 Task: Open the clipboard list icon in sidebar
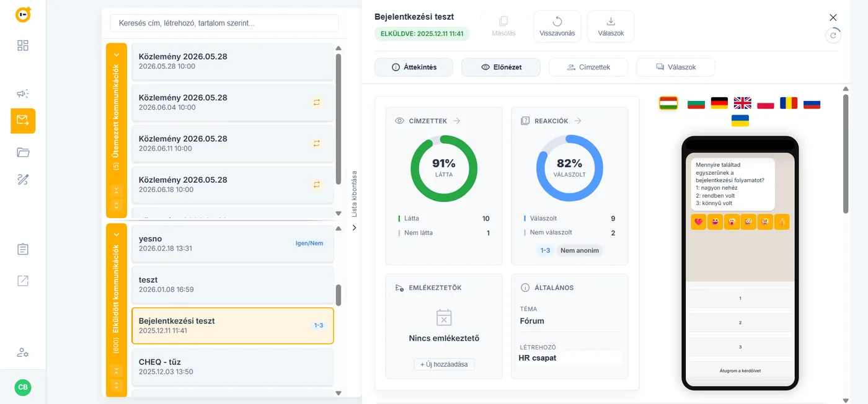pos(23,249)
